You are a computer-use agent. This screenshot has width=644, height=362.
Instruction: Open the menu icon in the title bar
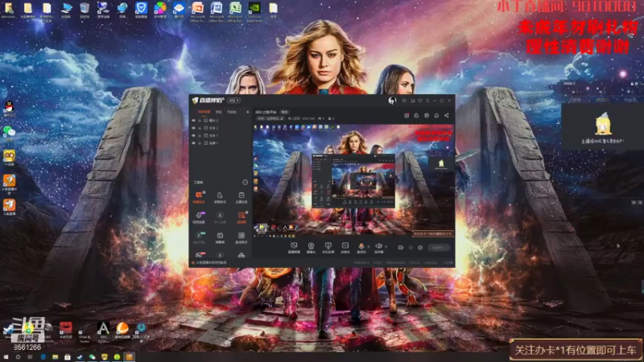tap(427, 101)
